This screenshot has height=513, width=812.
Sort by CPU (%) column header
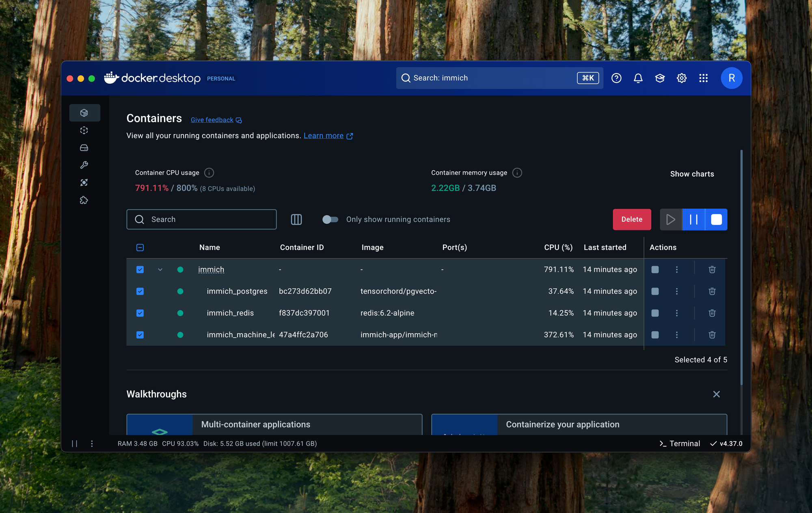[558, 247]
